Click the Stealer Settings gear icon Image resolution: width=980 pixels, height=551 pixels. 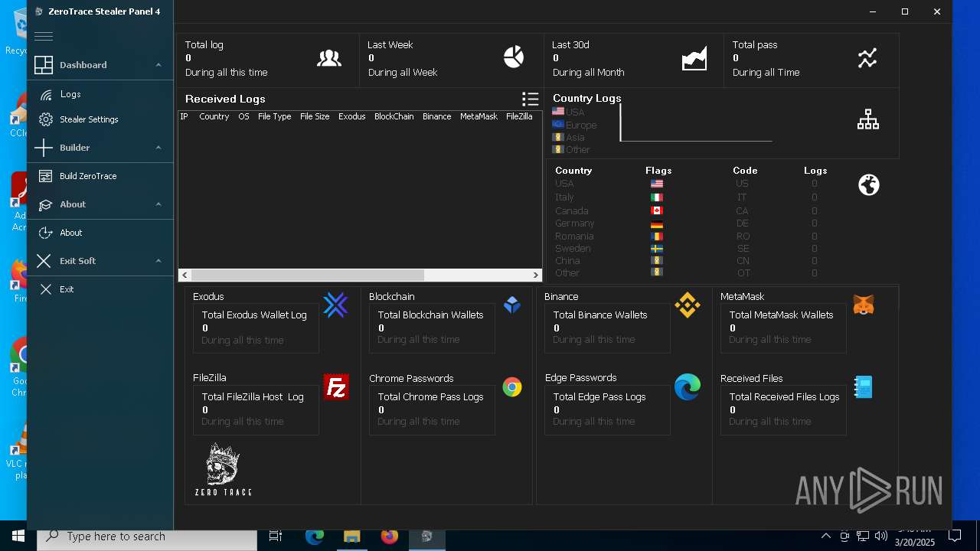pyautogui.click(x=46, y=119)
